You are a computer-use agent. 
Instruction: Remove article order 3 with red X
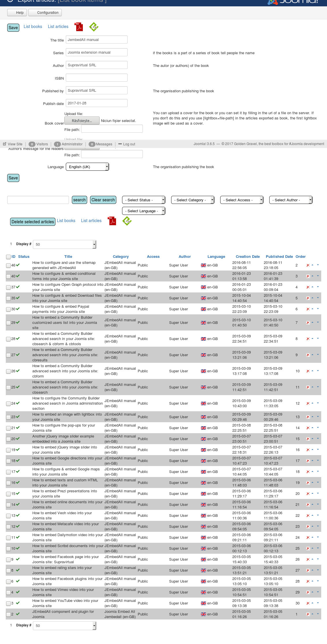[308, 276]
